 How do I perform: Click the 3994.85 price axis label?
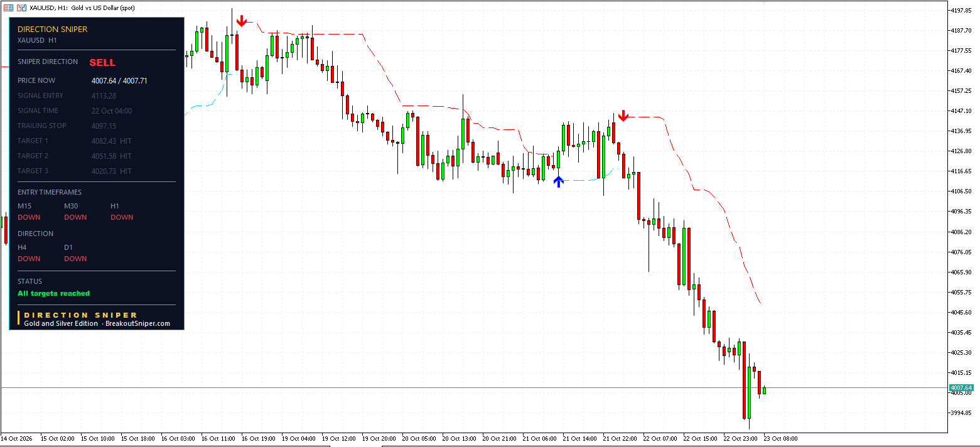[962, 413]
